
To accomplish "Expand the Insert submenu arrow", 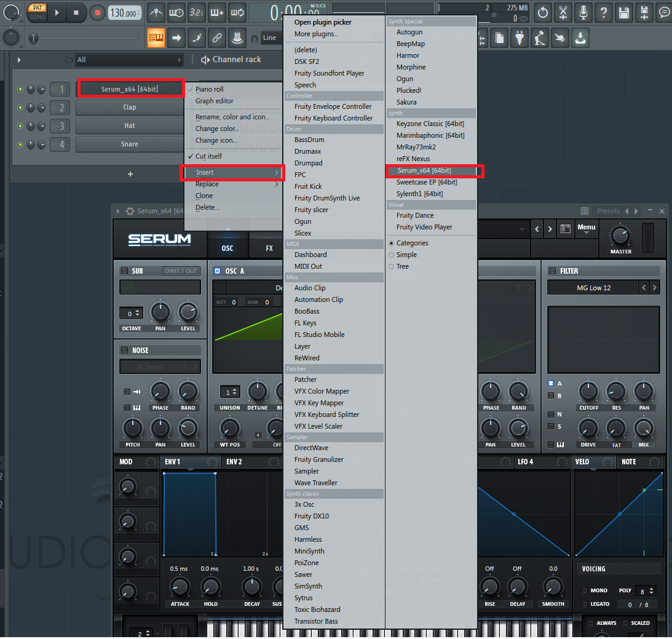I will click(x=277, y=172).
